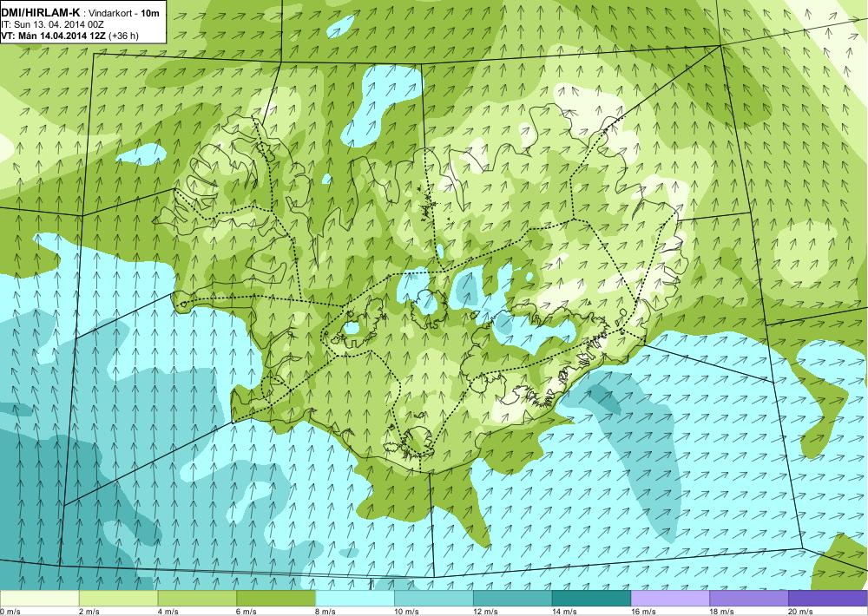Click the "8 m/s" legend label
The width and height of the screenshot is (868, 616).
tap(326, 612)
